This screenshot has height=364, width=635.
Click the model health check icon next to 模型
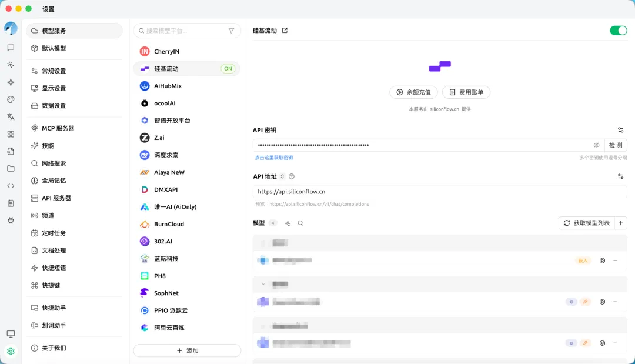[288, 223]
